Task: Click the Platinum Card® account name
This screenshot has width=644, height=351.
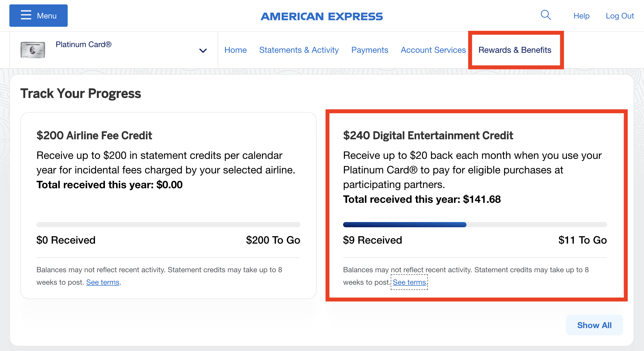Action: click(84, 44)
